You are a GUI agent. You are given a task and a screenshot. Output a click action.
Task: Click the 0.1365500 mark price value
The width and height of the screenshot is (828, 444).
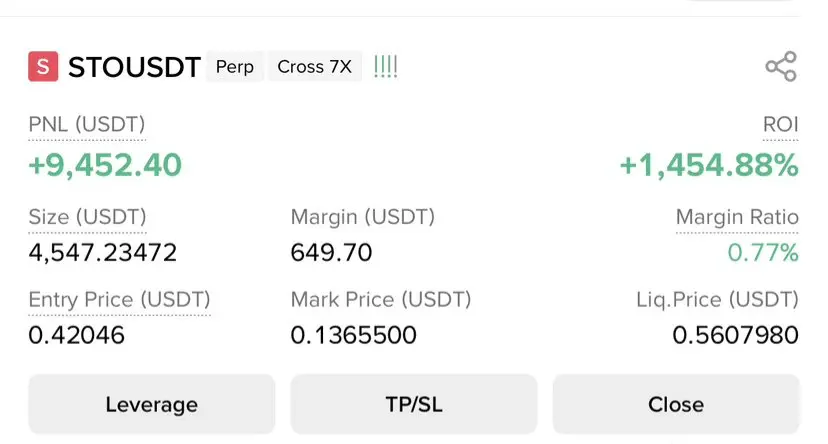(x=353, y=335)
